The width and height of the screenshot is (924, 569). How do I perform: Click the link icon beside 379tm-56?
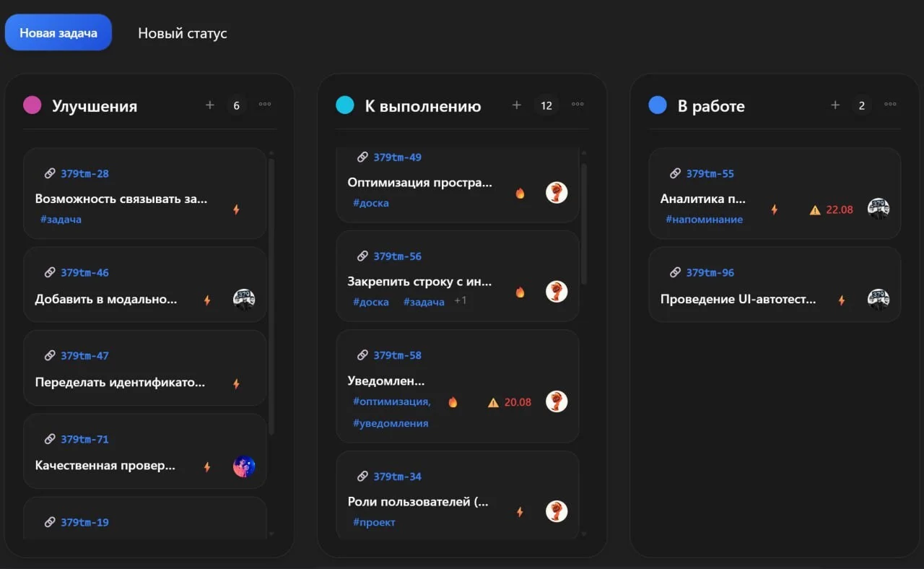pos(362,256)
